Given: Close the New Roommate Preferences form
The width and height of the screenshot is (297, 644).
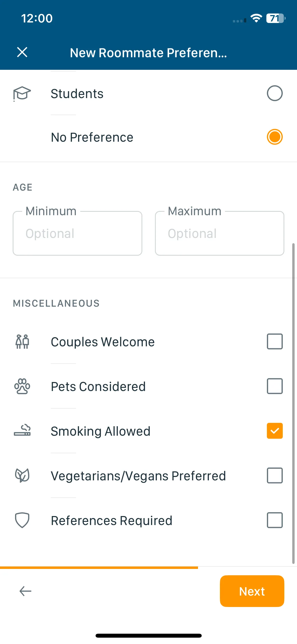Looking at the screenshot, I should (x=22, y=52).
